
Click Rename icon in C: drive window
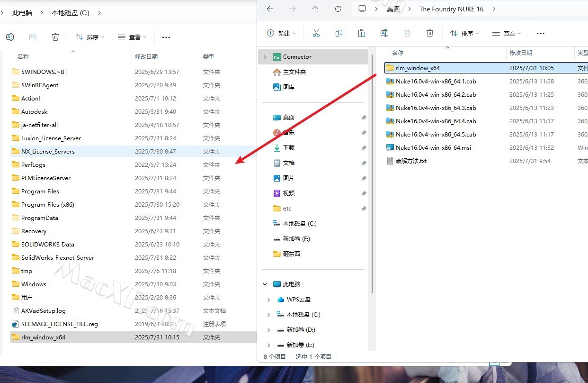point(10,37)
